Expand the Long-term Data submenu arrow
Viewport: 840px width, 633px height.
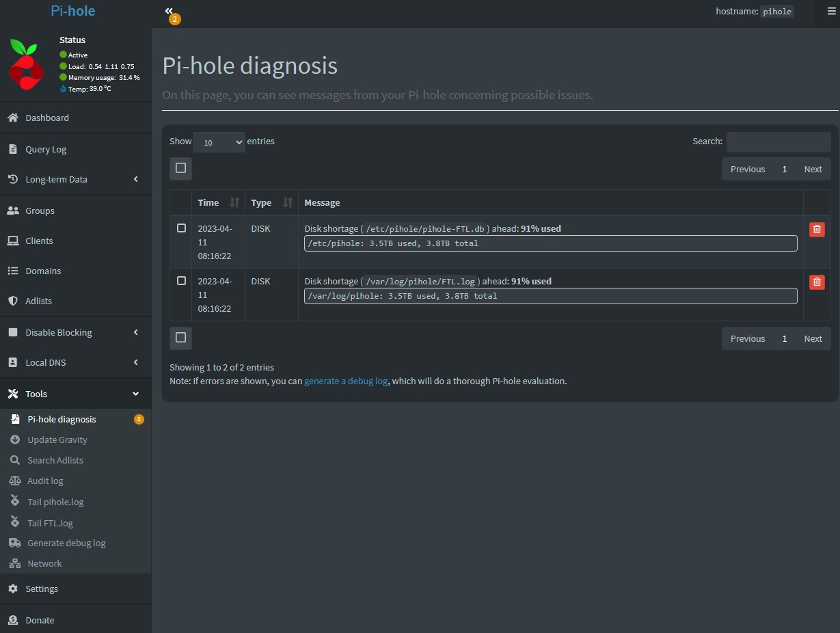point(135,179)
